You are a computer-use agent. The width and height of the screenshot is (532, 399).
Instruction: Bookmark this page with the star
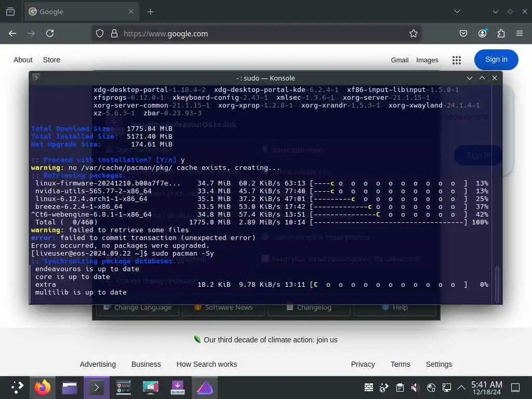(413, 33)
